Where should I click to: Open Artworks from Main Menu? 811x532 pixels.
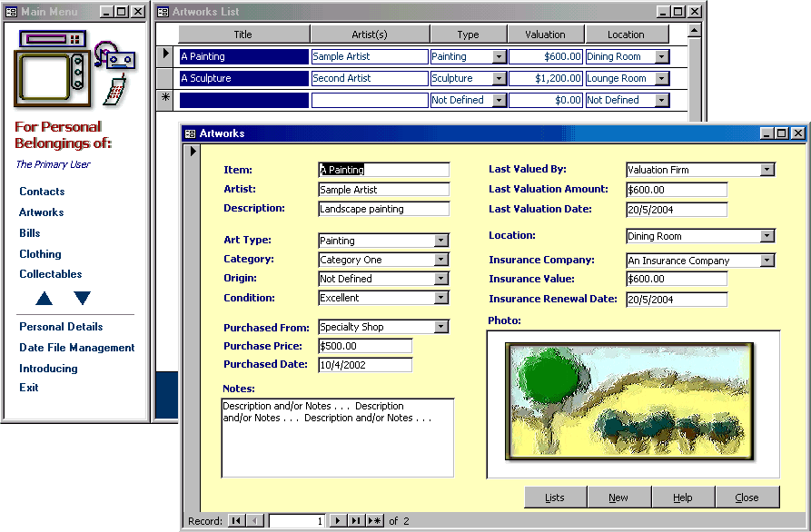[42, 212]
